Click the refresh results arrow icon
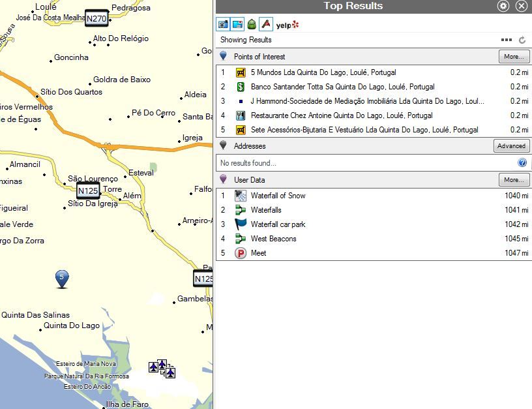Screen dimensions: 532x409 [522, 40]
